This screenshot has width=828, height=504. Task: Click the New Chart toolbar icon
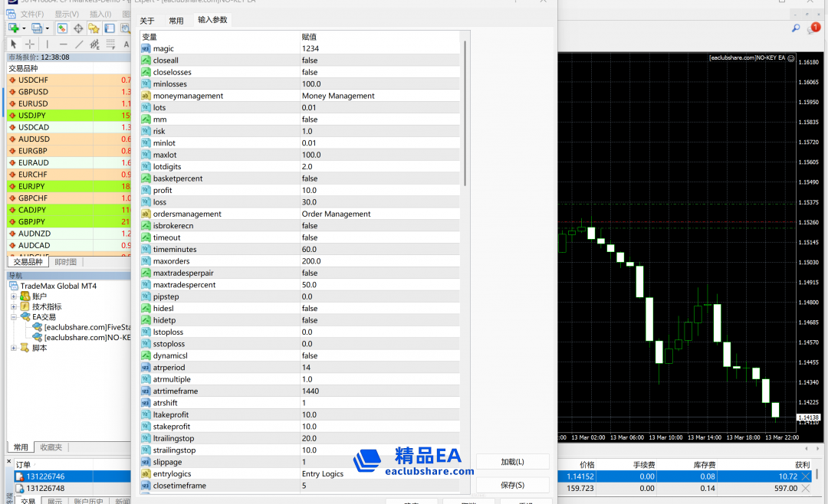[13, 28]
